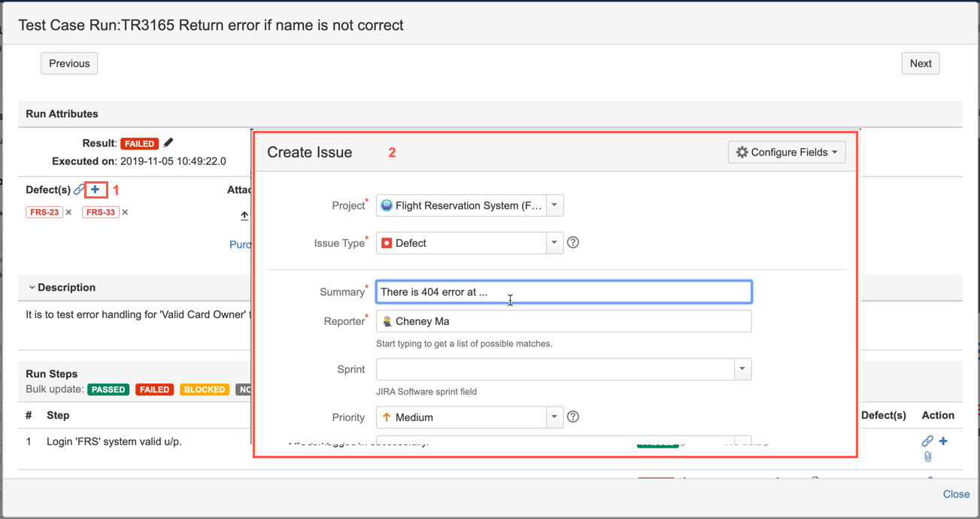The width and height of the screenshot is (980, 519).
Task: Click the chain link icon in step 1 Action column
Action: (x=927, y=442)
